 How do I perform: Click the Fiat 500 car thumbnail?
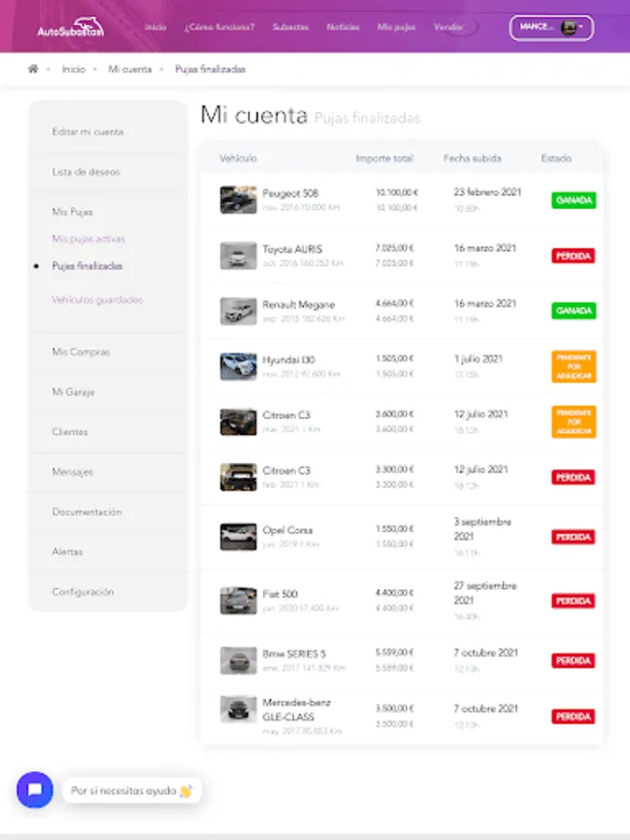(x=238, y=600)
